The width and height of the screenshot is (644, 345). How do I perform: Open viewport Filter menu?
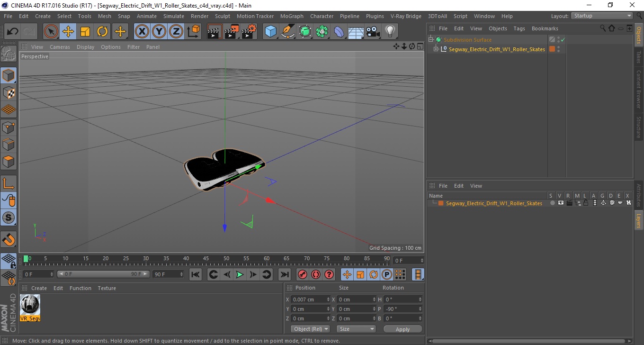coord(134,47)
